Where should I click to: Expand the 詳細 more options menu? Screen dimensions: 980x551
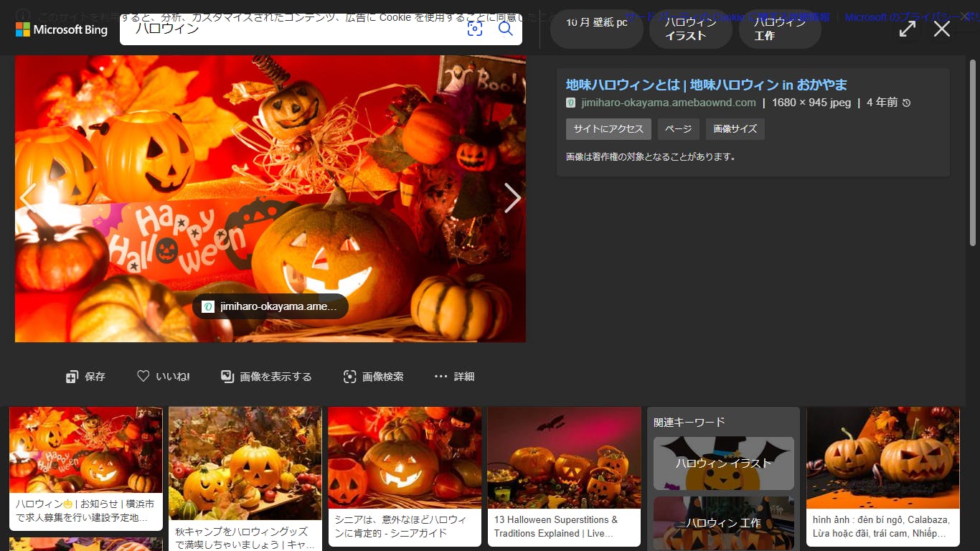pyautogui.click(x=454, y=377)
